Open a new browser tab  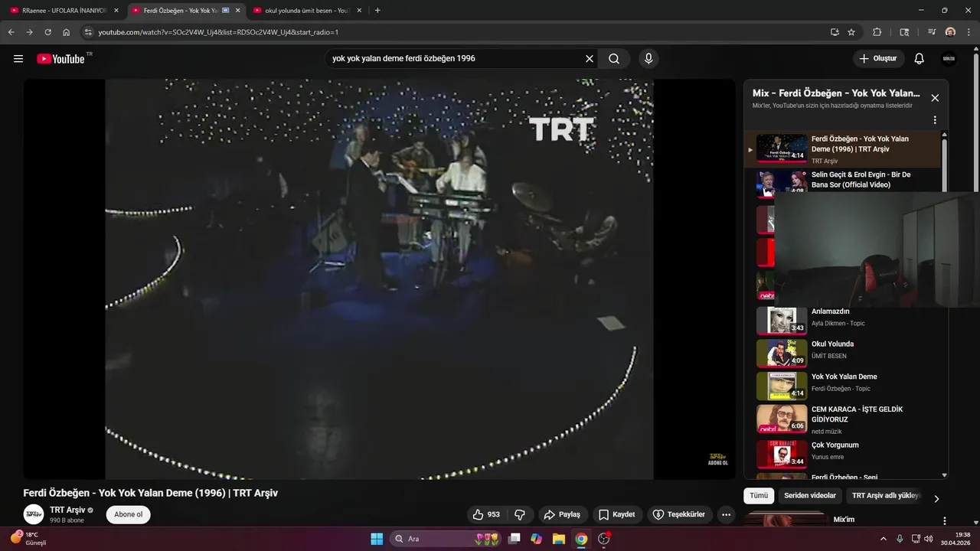click(x=377, y=11)
